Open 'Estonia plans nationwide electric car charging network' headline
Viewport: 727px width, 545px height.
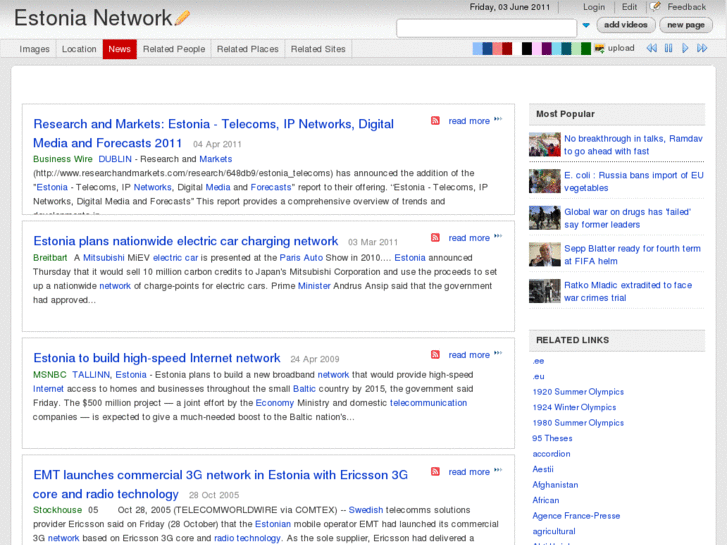pyautogui.click(x=185, y=241)
